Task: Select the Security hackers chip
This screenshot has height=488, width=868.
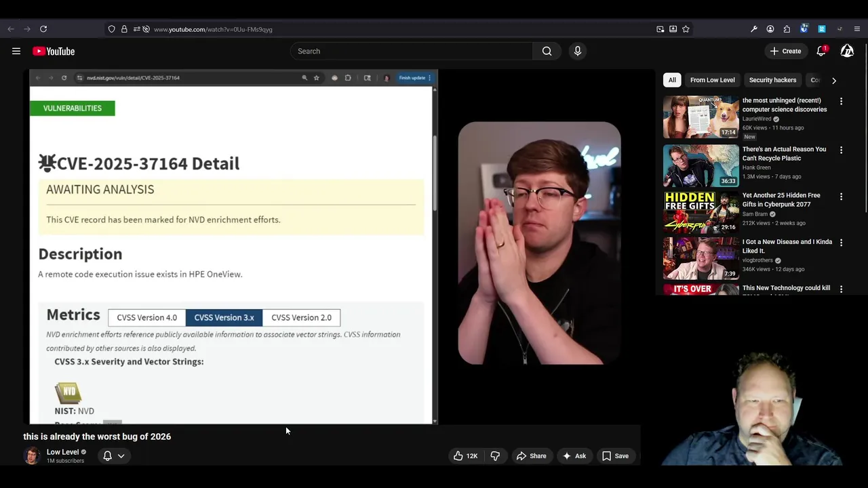Action: (772, 80)
